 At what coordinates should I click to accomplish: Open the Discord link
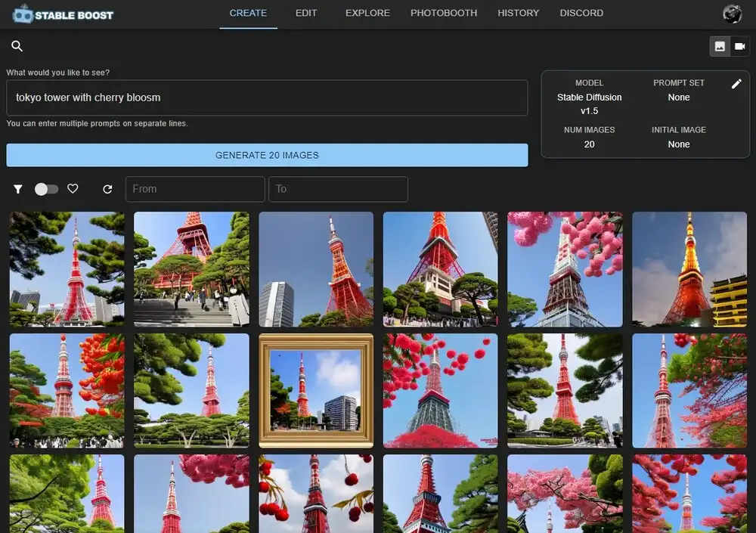point(581,13)
